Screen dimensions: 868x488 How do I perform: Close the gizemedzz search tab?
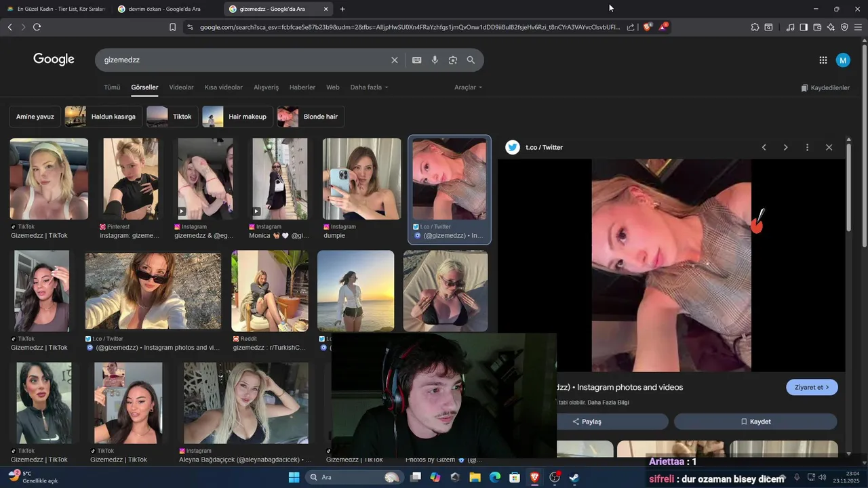click(x=326, y=9)
